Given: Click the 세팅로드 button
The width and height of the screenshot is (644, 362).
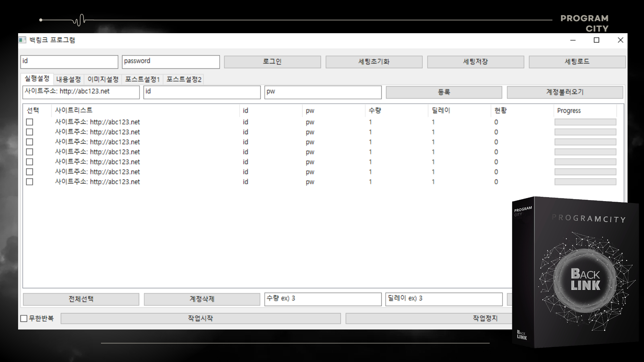Looking at the screenshot, I should (577, 62).
